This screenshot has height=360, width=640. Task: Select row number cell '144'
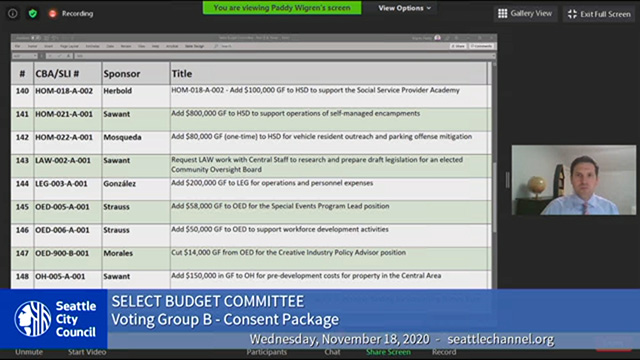pos(22,189)
